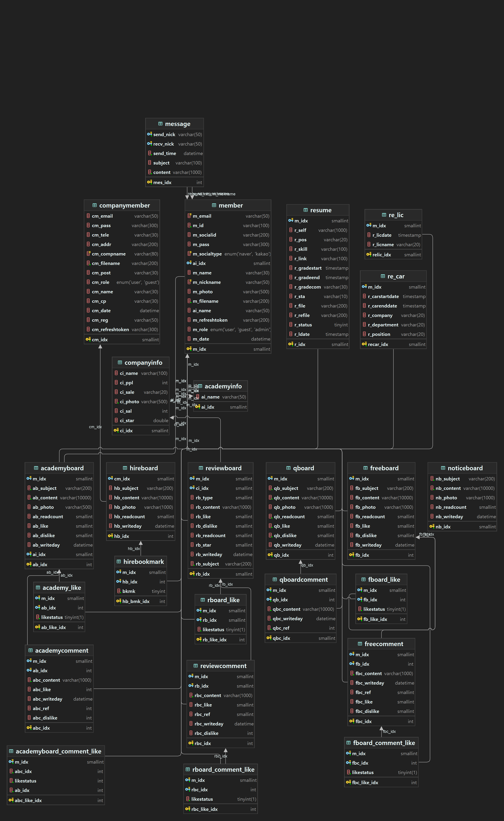Select the companymember table title

pyautogui.click(x=124, y=205)
